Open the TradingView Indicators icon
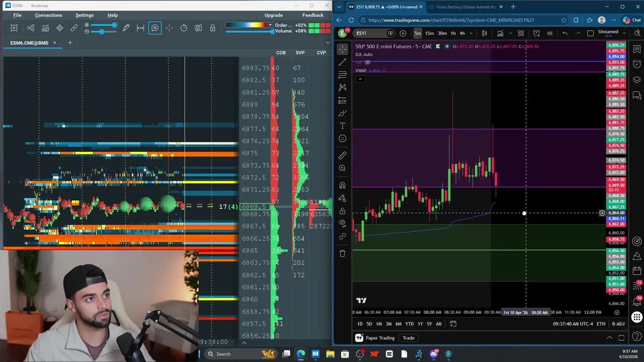644x362 pixels. point(500,33)
